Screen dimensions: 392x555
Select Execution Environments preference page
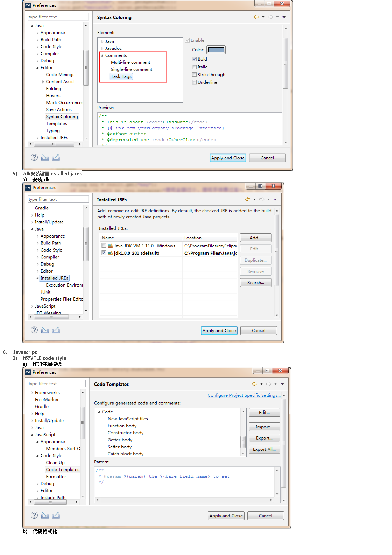[64, 285]
